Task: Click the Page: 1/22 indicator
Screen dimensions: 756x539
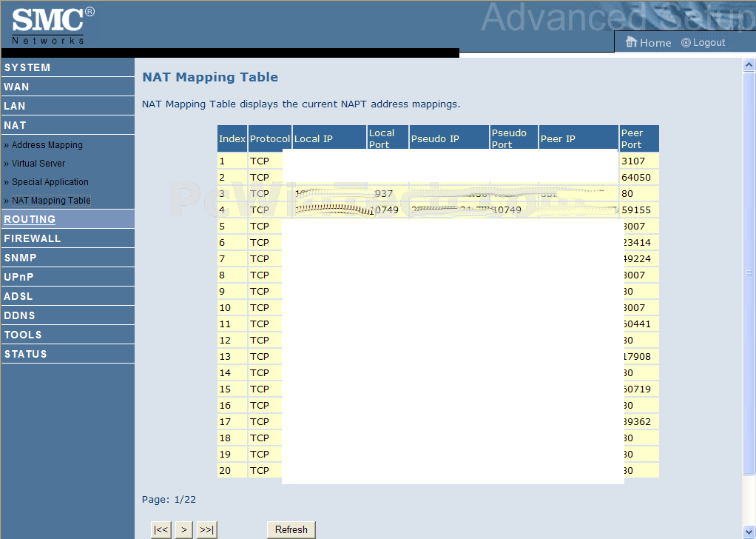Action: pyautogui.click(x=169, y=500)
